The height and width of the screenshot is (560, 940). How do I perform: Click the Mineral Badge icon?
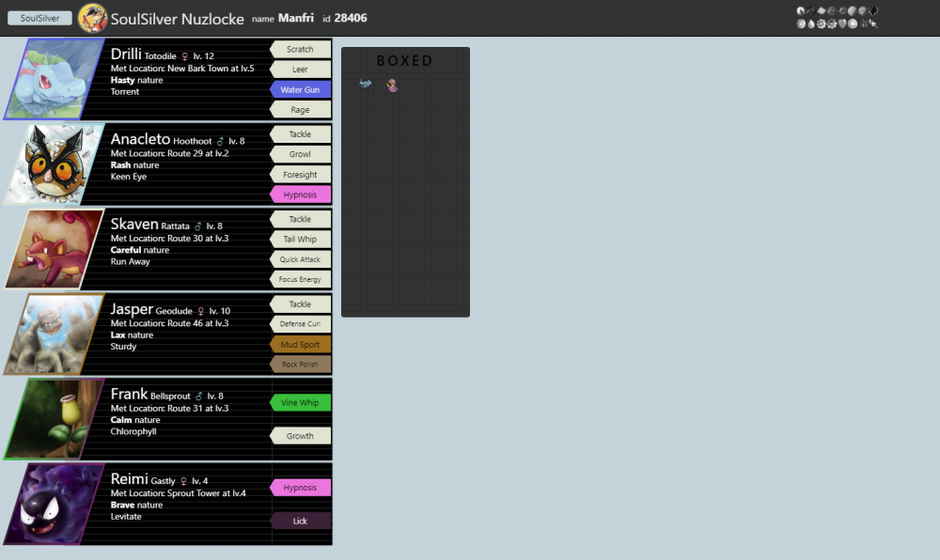(x=850, y=10)
